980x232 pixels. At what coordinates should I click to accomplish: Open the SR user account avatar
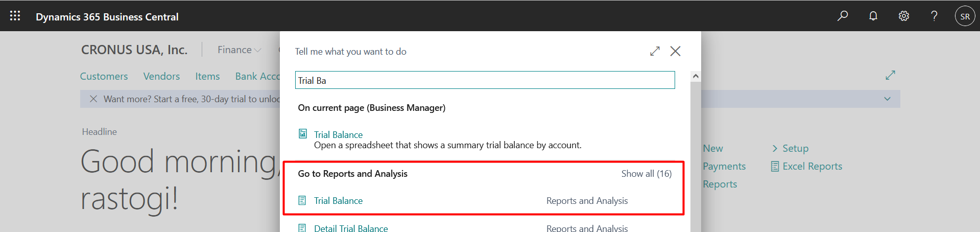965,16
